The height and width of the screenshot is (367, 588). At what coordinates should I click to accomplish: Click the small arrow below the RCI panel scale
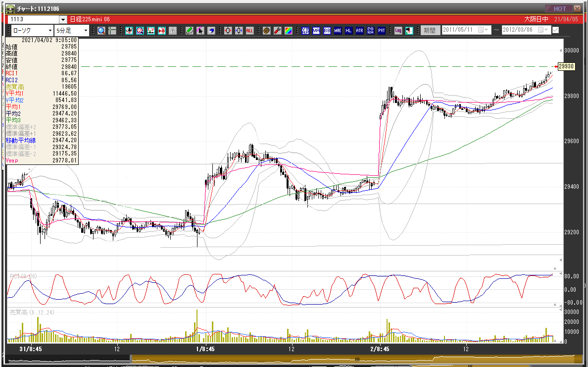tap(555, 304)
